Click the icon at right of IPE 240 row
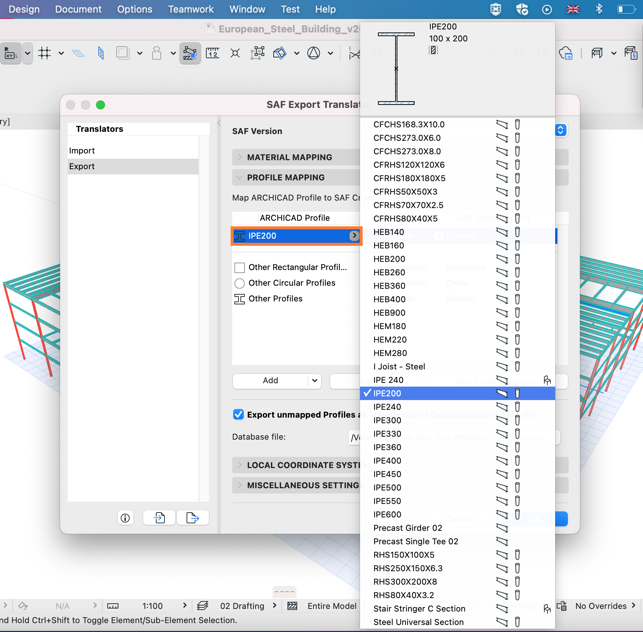 tap(547, 380)
